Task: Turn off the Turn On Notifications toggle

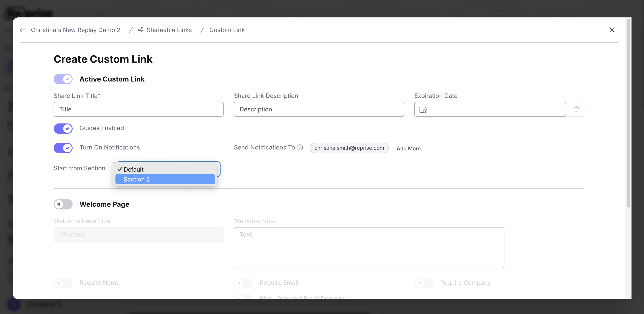Action: point(63,148)
